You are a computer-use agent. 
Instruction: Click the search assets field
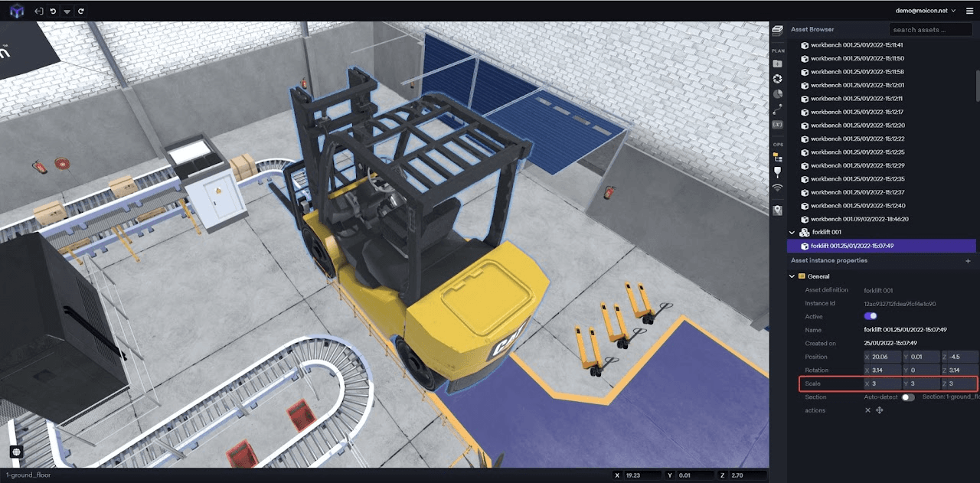point(929,30)
